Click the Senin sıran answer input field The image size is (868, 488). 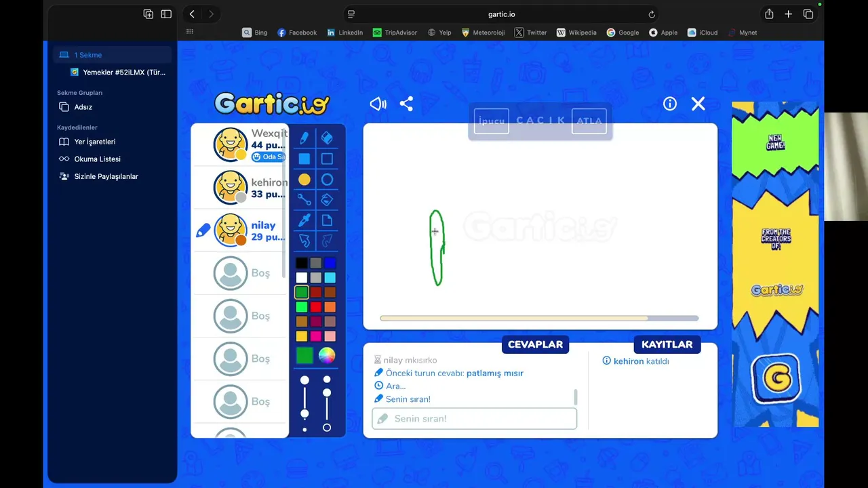(475, 419)
